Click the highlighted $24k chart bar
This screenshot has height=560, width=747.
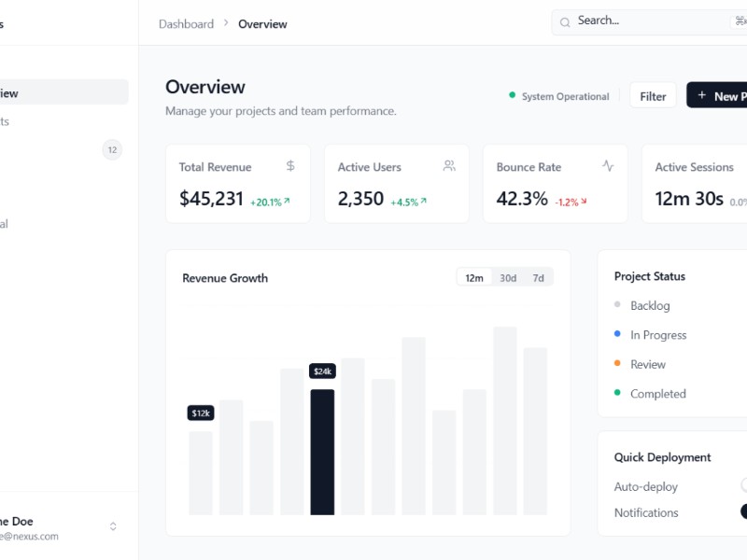pos(322,452)
